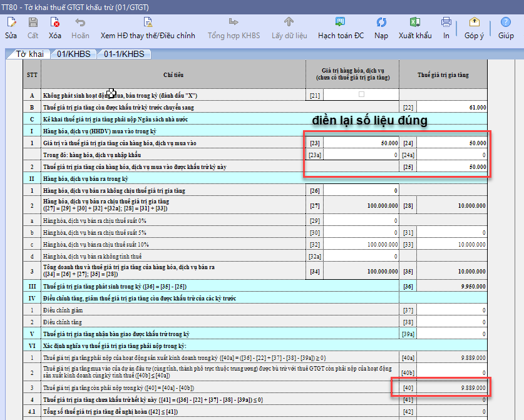This screenshot has width=524, height=420.
Task: Click the Xóa (Delete) document icon
Action: click(x=54, y=23)
